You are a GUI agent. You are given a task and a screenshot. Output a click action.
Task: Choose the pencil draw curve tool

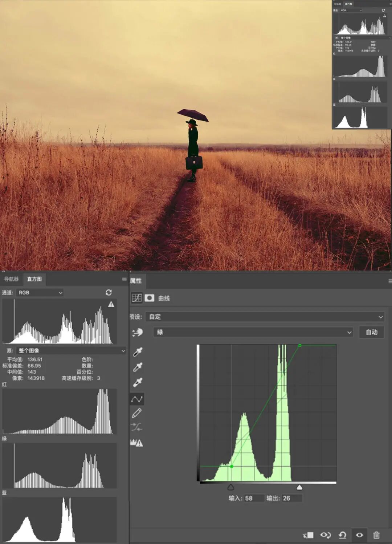click(x=137, y=413)
